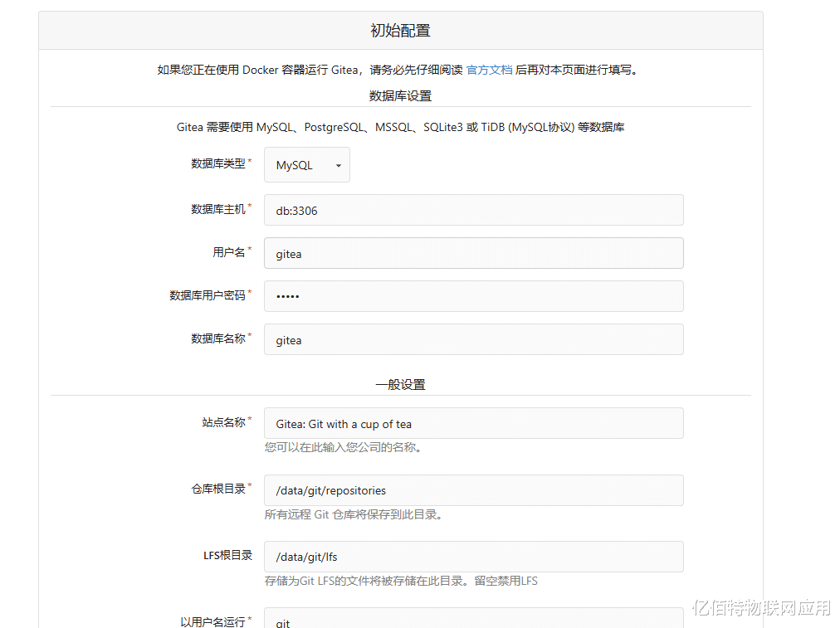The height and width of the screenshot is (628, 840).
Task: Focus the 以用户名运行 field
Action: click(x=474, y=618)
